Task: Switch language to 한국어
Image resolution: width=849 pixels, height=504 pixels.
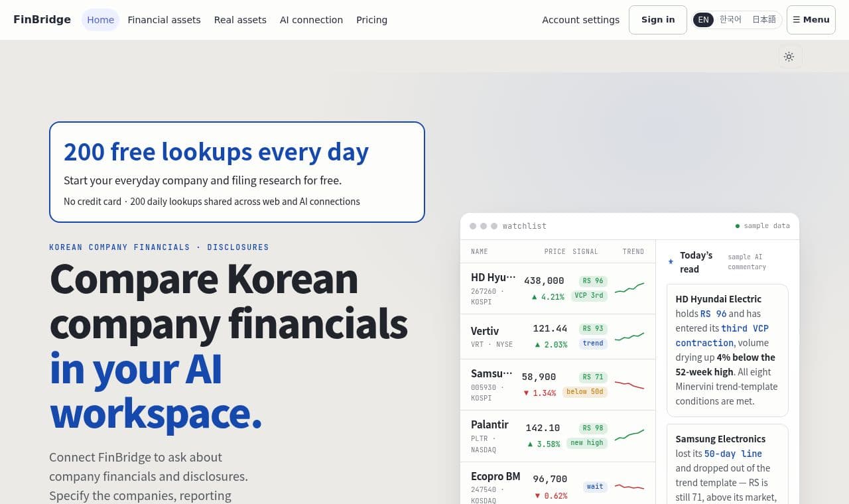Action: click(x=730, y=20)
